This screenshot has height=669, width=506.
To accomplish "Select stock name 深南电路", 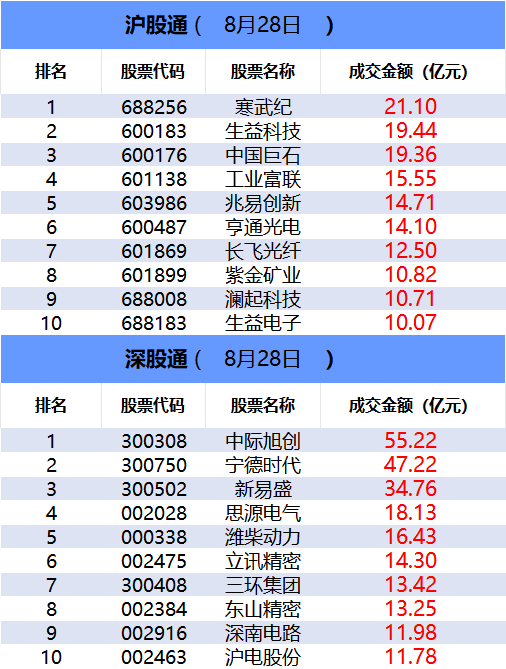I will (x=263, y=633).
